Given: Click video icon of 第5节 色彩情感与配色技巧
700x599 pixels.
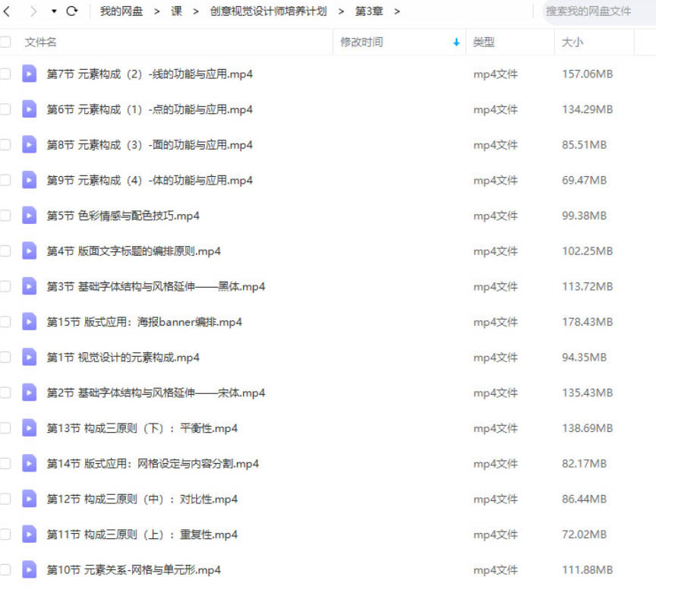Looking at the screenshot, I should [29, 216].
